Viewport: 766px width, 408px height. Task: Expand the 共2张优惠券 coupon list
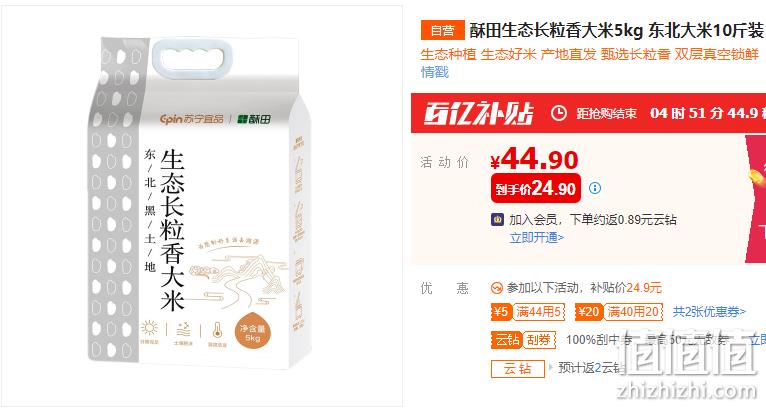tap(709, 312)
